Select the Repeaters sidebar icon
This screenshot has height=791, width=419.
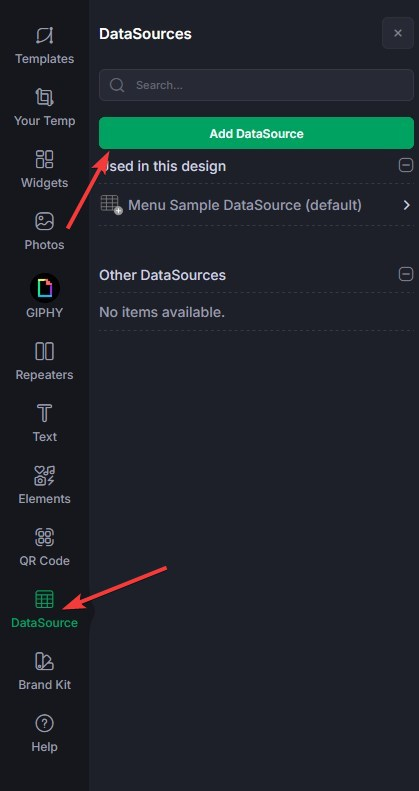click(44, 351)
